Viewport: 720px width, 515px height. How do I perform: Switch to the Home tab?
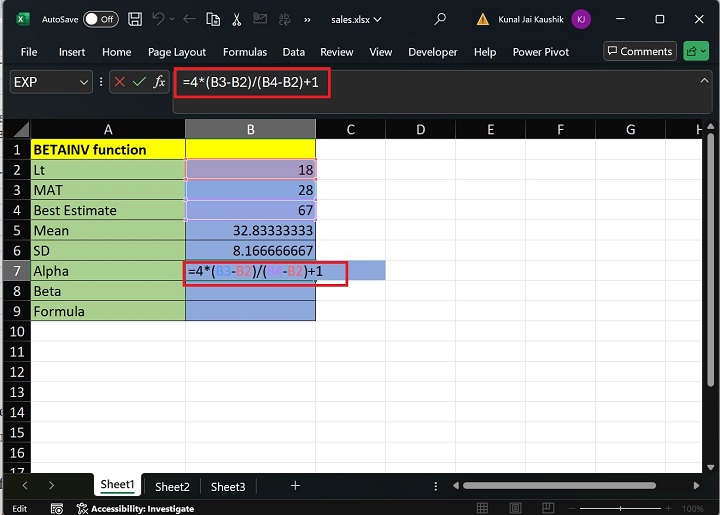[117, 52]
